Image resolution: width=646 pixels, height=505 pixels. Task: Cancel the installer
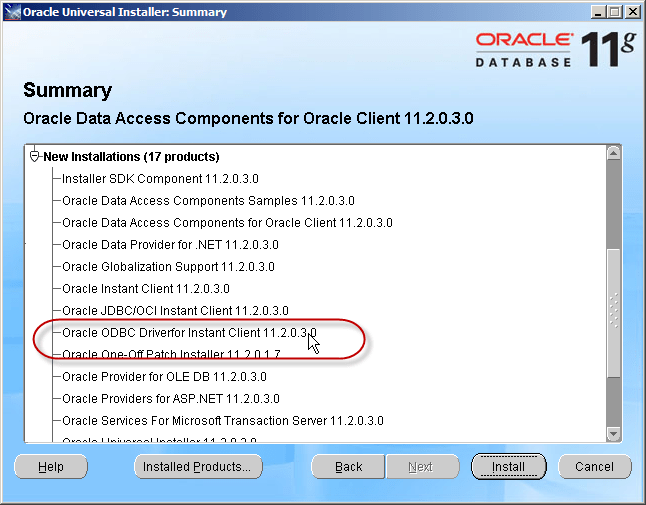click(595, 467)
